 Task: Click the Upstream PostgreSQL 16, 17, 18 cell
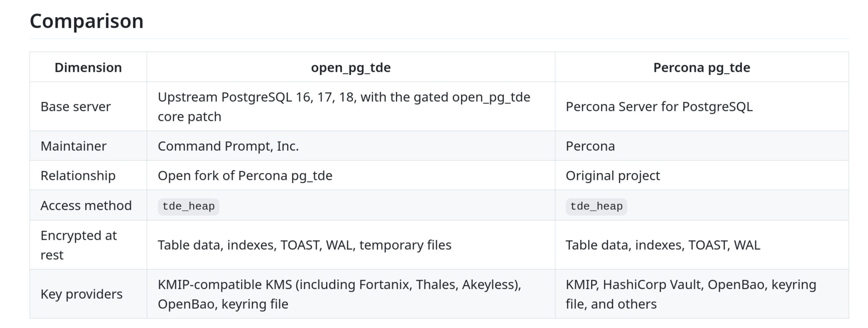[344, 107]
